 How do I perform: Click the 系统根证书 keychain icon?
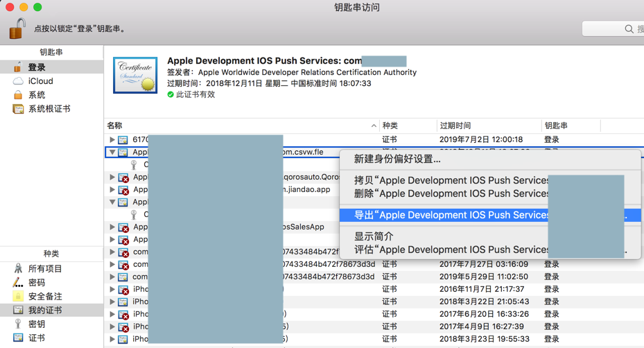pyautogui.click(x=18, y=109)
